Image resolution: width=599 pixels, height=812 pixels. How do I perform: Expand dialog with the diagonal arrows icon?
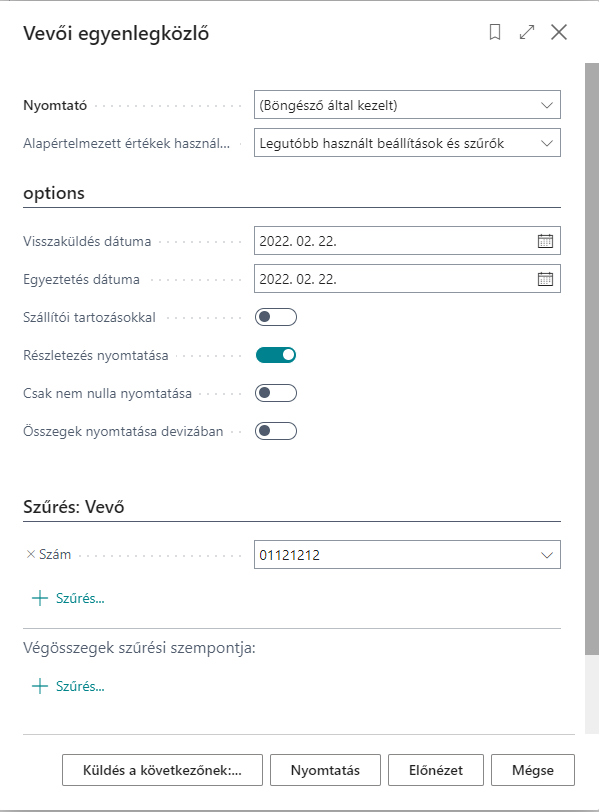pos(527,32)
